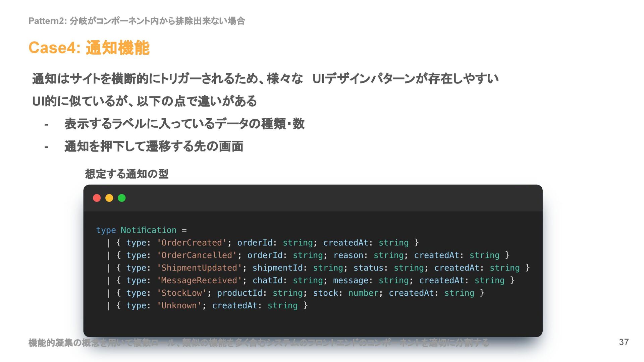The width and height of the screenshot is (644, 362).
Task: Click the 'number' type in StockLow line
Action: (363, 293)
